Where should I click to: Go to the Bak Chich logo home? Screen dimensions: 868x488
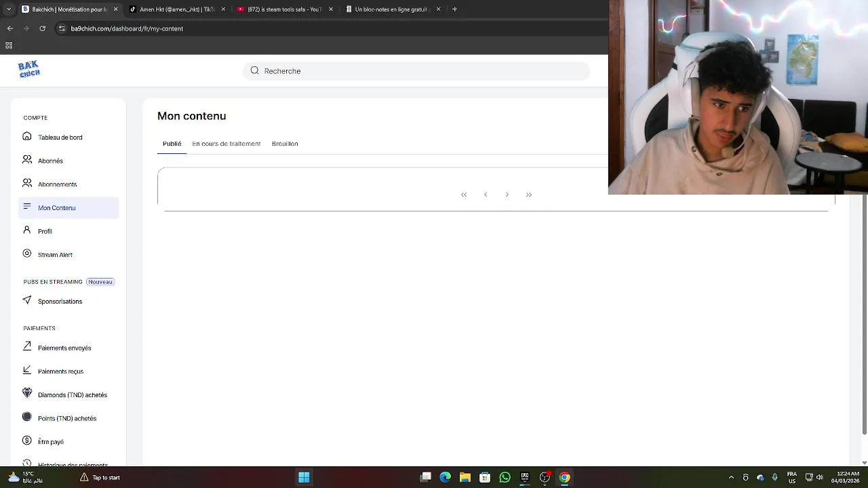pyautogui.click(x=29, y=69)
